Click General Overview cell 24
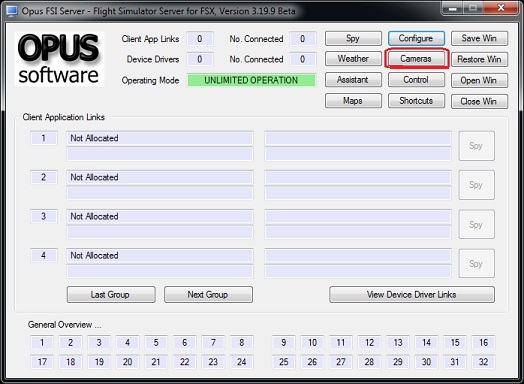The image size is (524, 384). 241,362
